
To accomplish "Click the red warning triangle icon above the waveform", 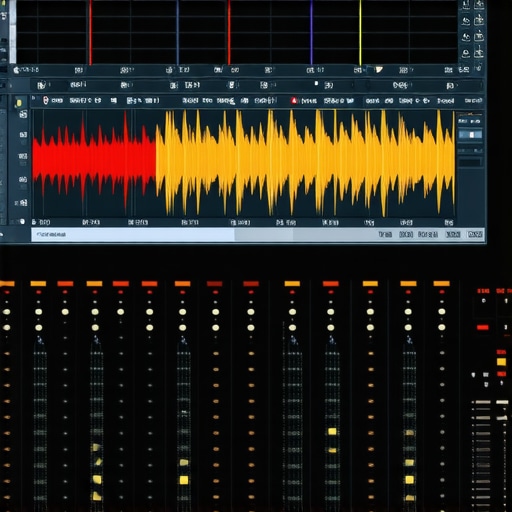I will click(x=294, y=100).
